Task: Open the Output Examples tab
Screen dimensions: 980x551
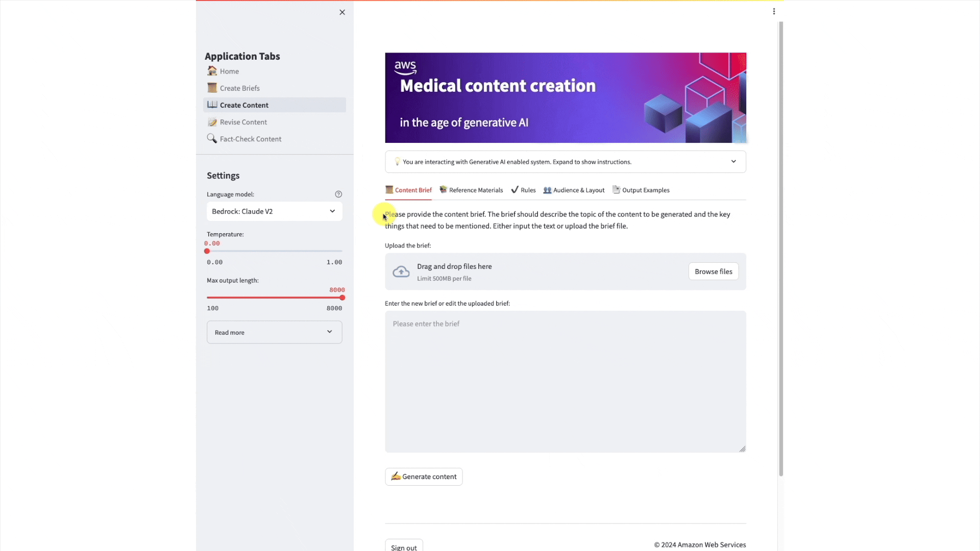Action: point(641,190)
